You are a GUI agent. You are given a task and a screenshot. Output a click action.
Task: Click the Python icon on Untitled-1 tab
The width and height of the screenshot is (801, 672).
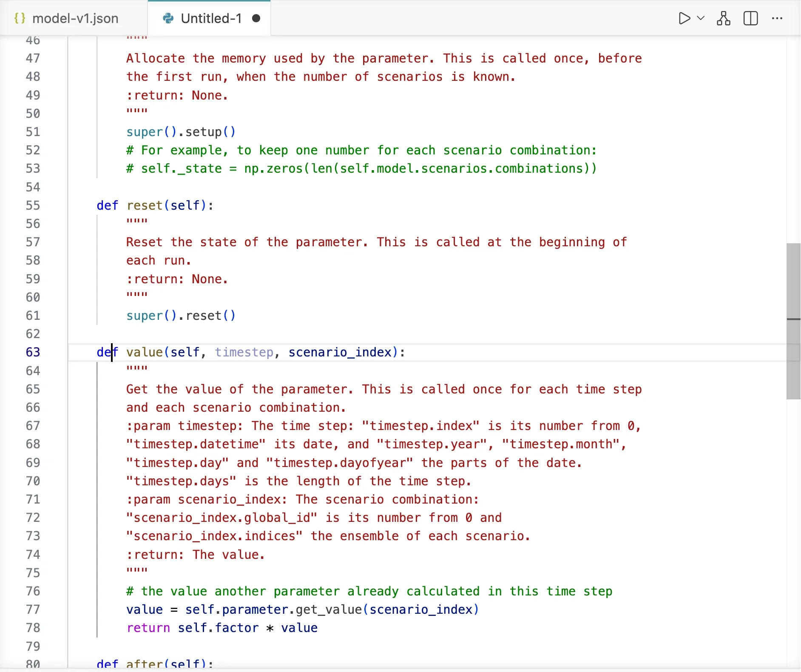point(168,18)
